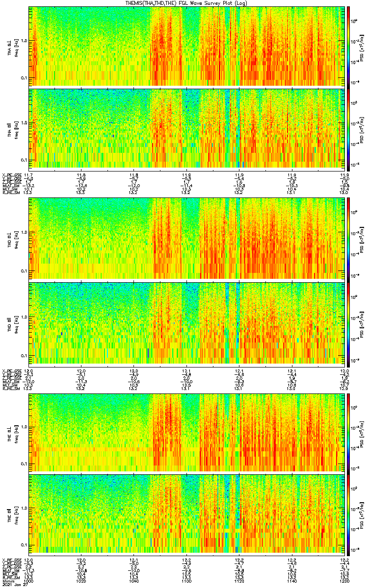Image resolution: width=368 pixels, height=588 pixels.
Task: Click the 'hhmm' time axis label
Action: pyautogui.click(x=7, y=581)
